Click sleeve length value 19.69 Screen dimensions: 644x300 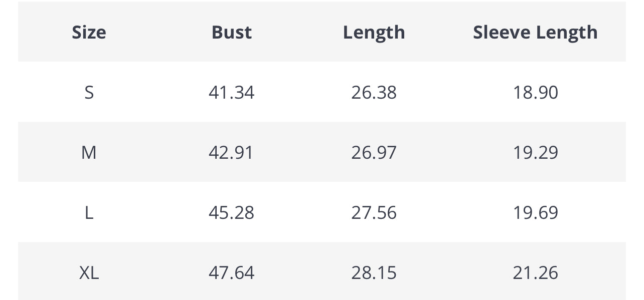(x=535, y=213)
